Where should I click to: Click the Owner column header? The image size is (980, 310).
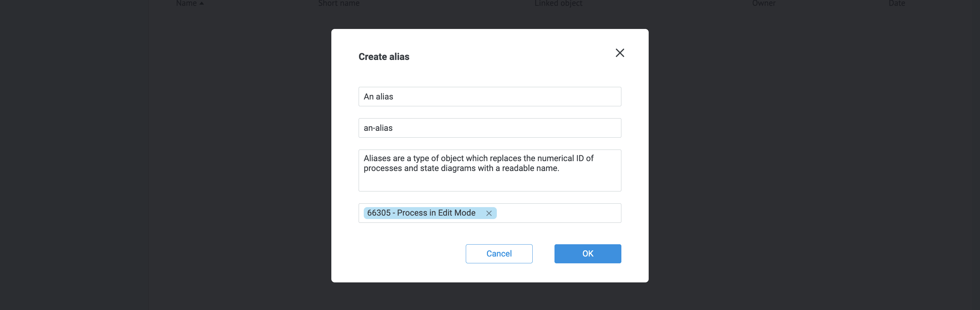pyautogui.click(x=764, y=3)
